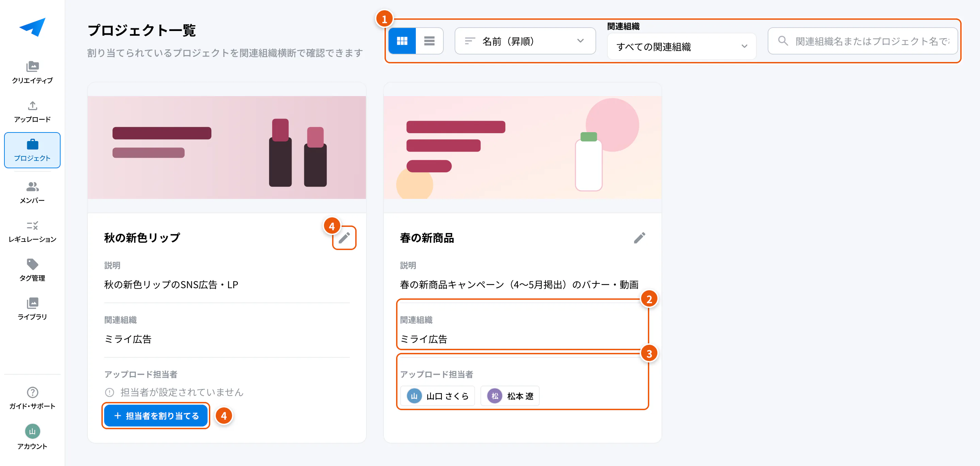Click the 春の新商品キャンペーン description text
Viewport: 980px width, 466px height.
coord(519,284)
